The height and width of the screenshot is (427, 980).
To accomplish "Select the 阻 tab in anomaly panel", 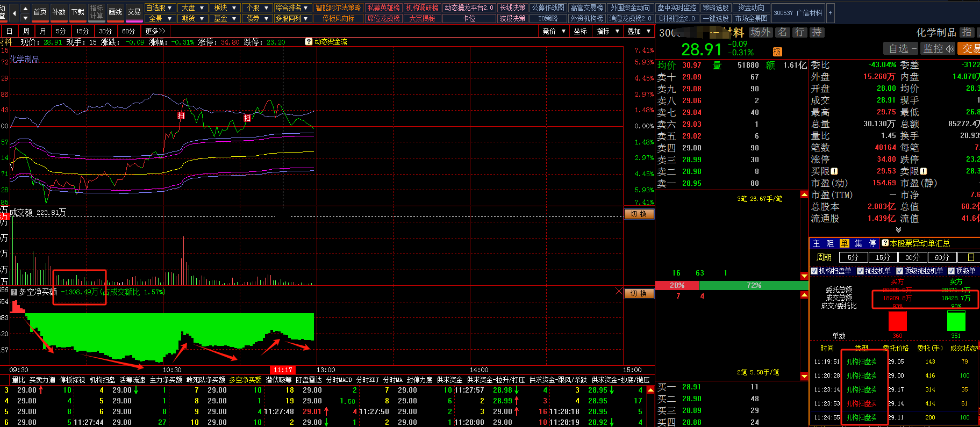I will coord(830,243).
